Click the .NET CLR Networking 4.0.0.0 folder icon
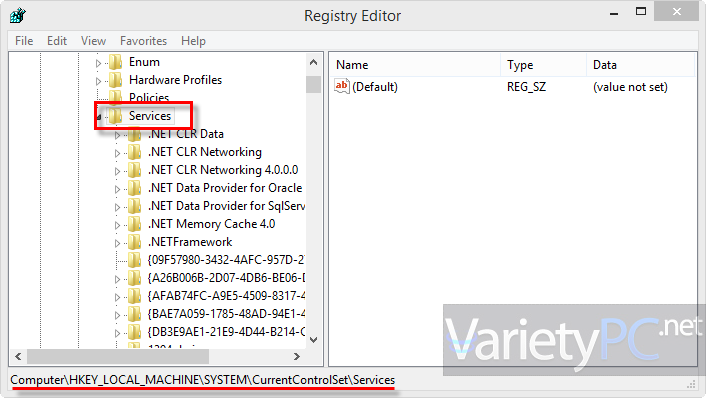The height and width of the screenshot is (398, 706). (134, 170)
